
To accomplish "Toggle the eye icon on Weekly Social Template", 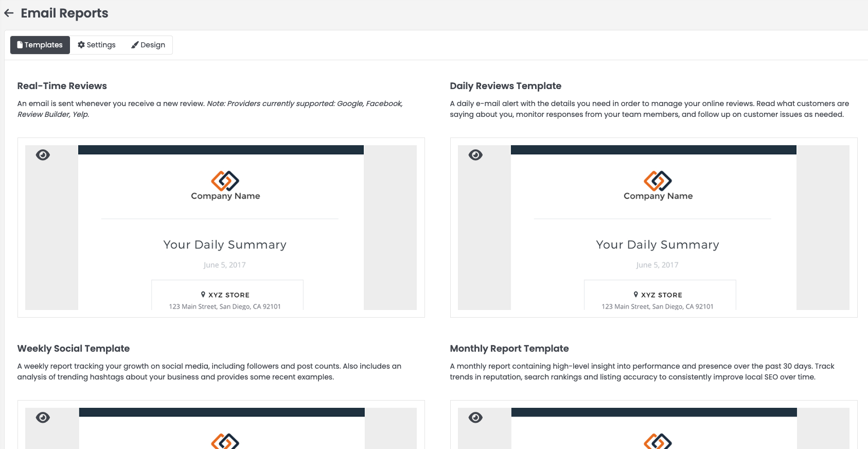I will point(43,418).
